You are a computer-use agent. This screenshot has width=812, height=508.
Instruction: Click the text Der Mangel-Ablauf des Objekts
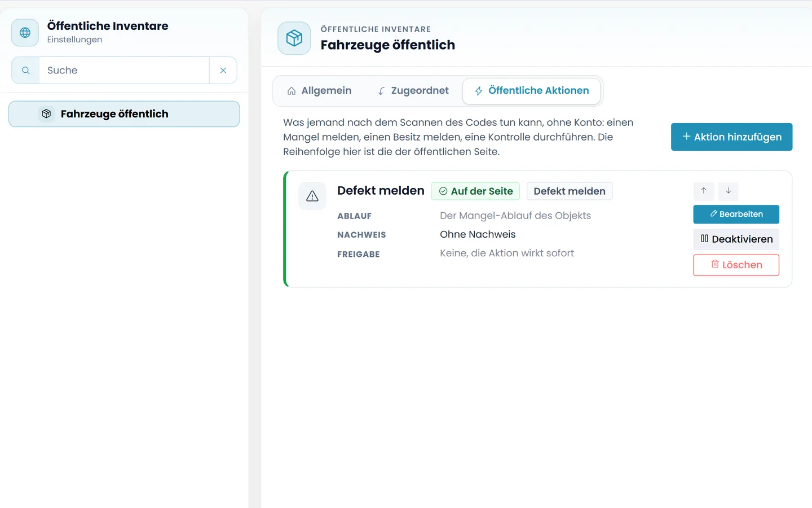pyautogui.click(x=515, y=216)
